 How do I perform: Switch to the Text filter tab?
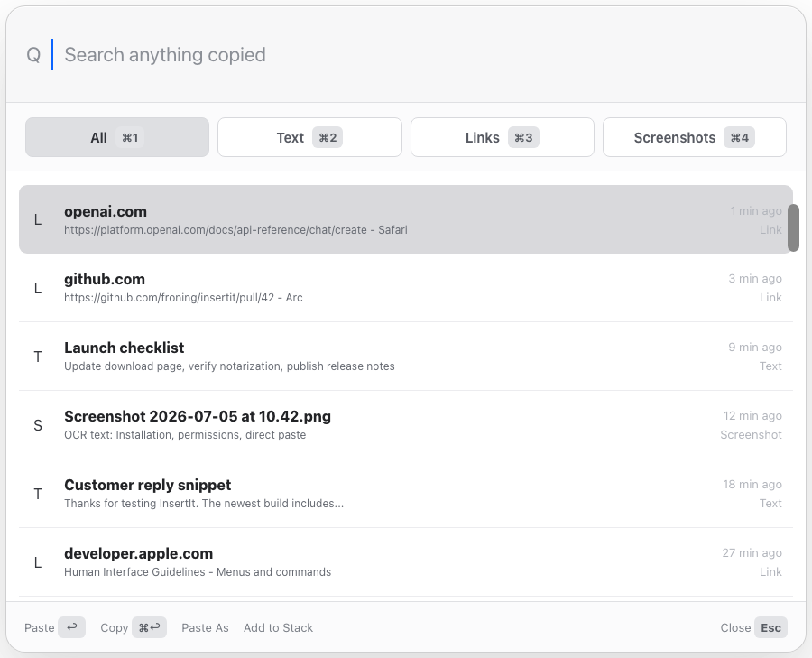(309, 137)
